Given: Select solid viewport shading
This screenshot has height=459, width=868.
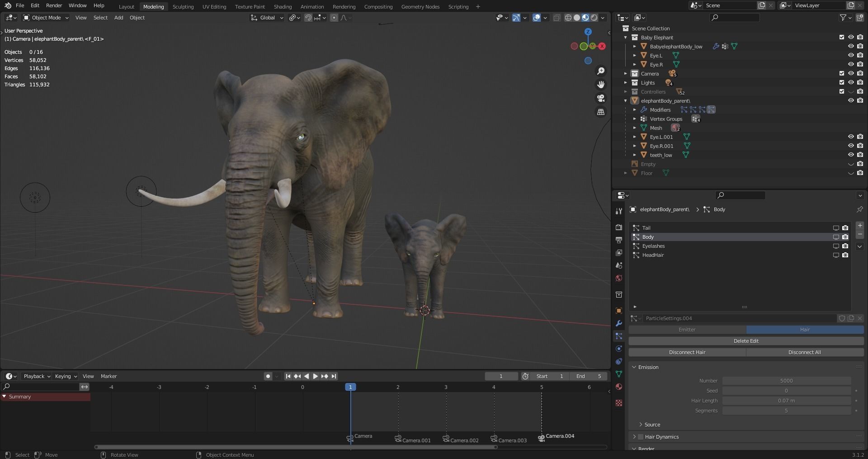Looking at the screenshot, I should [577, 18].
